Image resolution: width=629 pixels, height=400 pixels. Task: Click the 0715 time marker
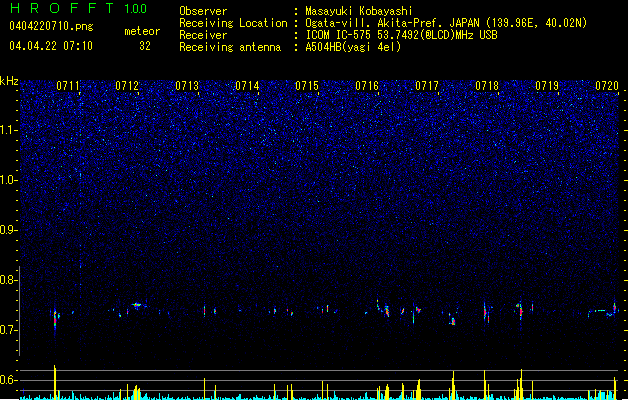click(x=307, y=86)
